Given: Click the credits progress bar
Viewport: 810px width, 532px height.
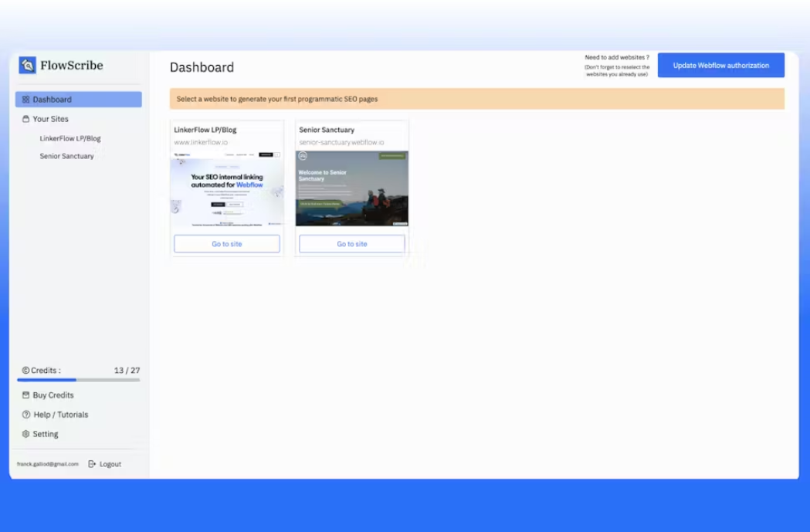Looking at the screenshot, I should pos(79,380).
